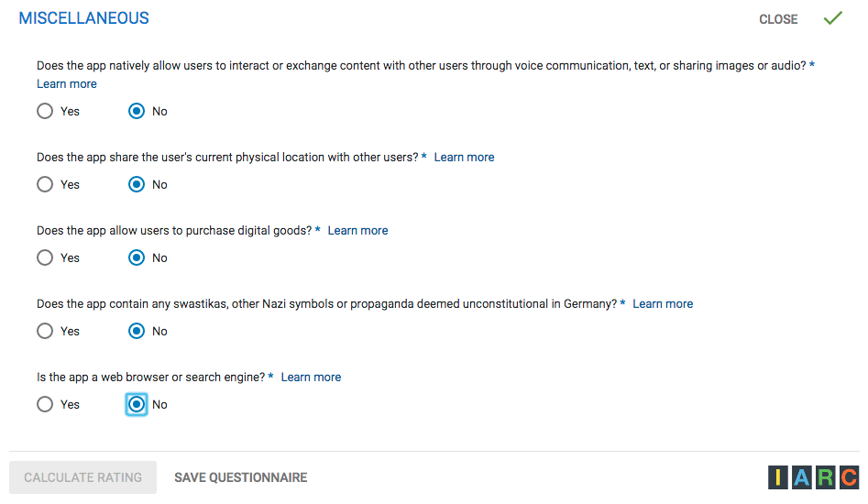
Task: Select No for user interaction question
Action: (x=137, y=111)
